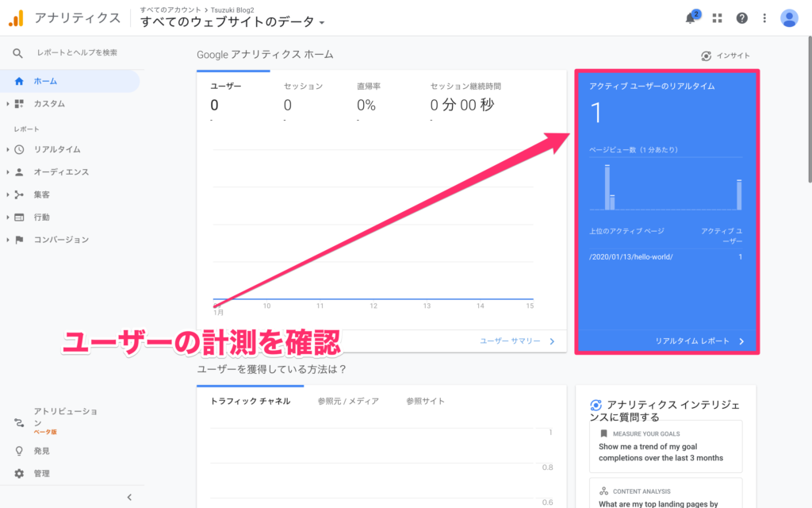The image size is (812, 508).
Task: Open the apps grid icon
Action: click(717, 18)
